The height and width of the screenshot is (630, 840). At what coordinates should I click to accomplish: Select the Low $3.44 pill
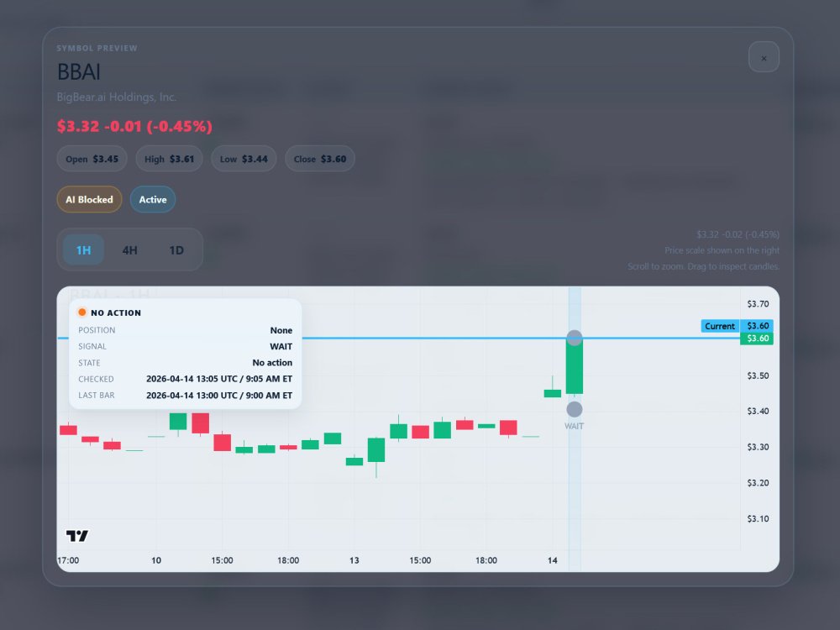tap(244, 159)
